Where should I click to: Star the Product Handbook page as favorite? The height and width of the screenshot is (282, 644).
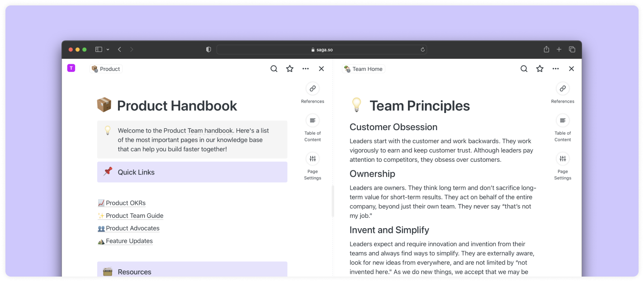[290, 69]
